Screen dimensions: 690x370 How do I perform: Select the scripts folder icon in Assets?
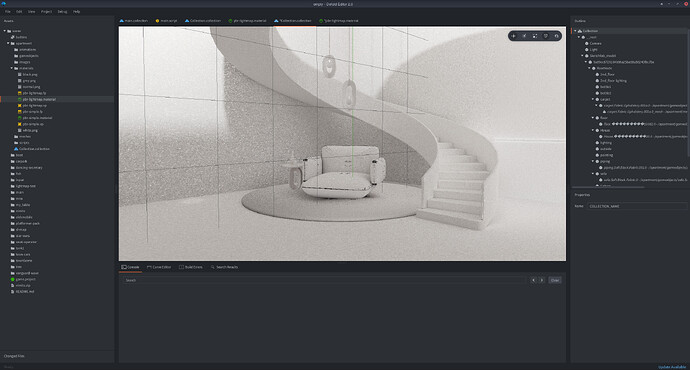coord(16,143)
